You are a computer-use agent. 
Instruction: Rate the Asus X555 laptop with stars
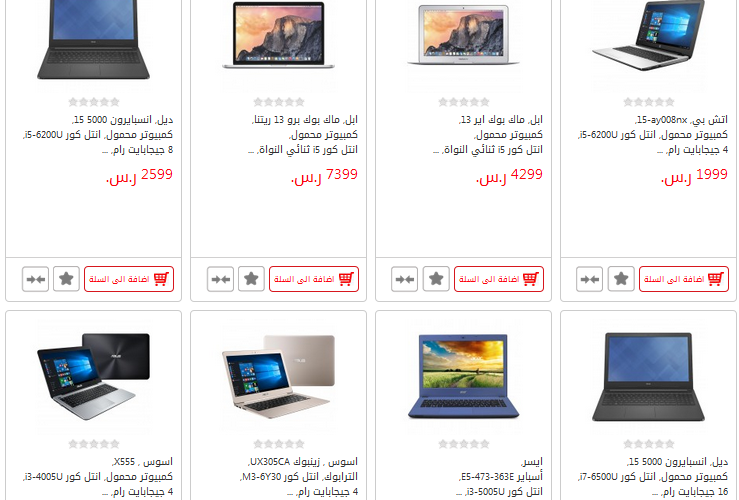[94, 444]
